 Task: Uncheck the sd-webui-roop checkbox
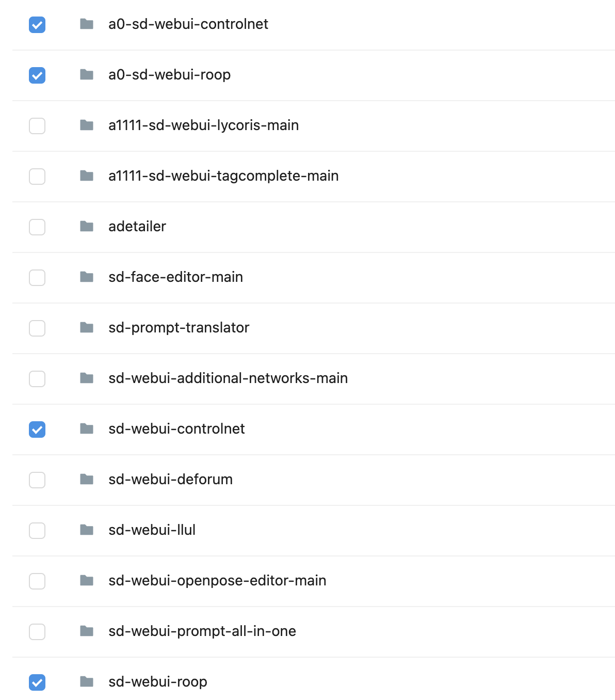tap(37, 682)
